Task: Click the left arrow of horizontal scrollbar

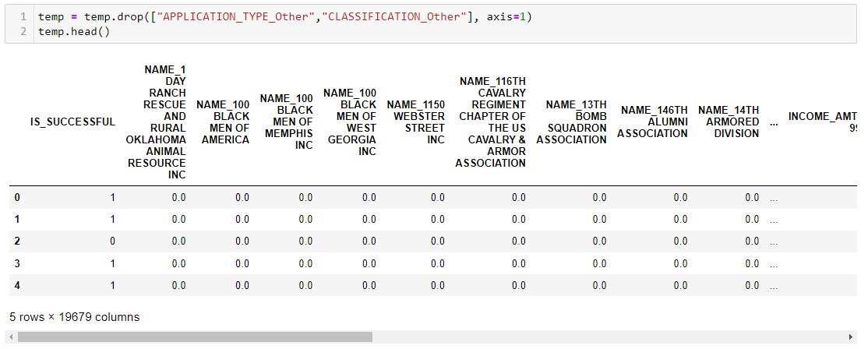Action: click(x=11, y=337)
